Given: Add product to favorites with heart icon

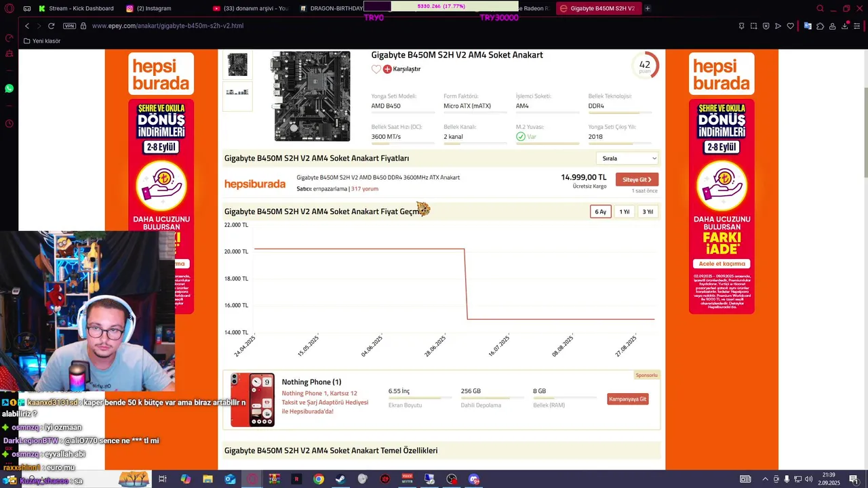Looking at the screenshot, I should click(376, 69).
